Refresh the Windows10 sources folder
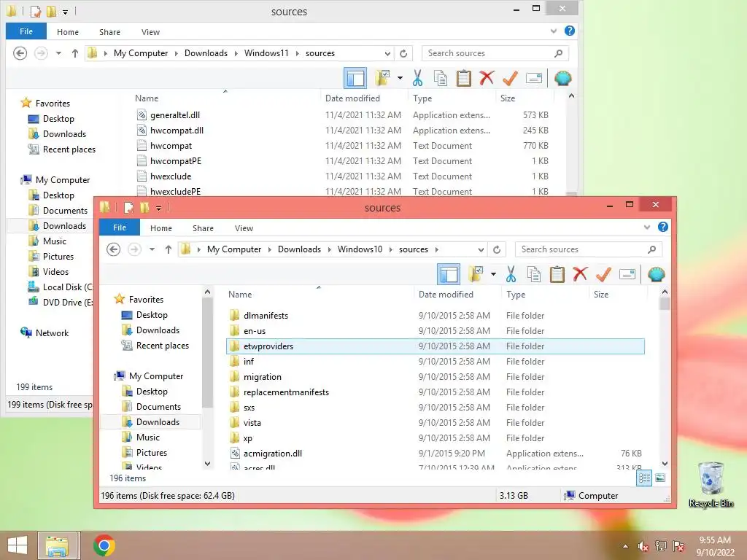Viewport: 747px width, 560px height. pyautogui.click(x=497, y=249)
